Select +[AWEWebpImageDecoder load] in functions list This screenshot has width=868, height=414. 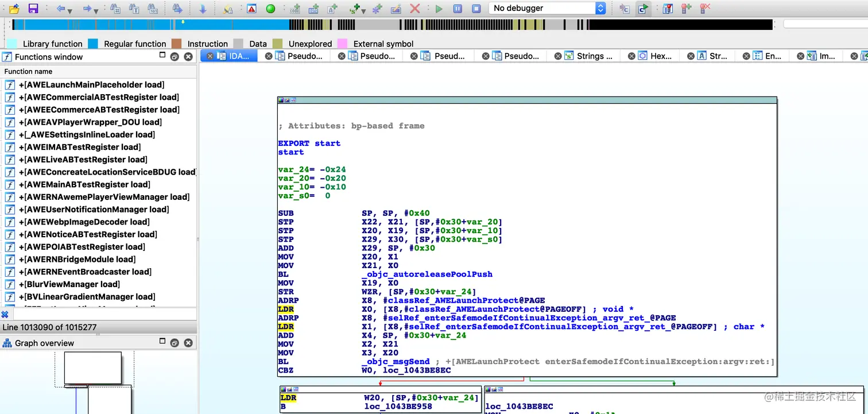click(x=84, y=222)
